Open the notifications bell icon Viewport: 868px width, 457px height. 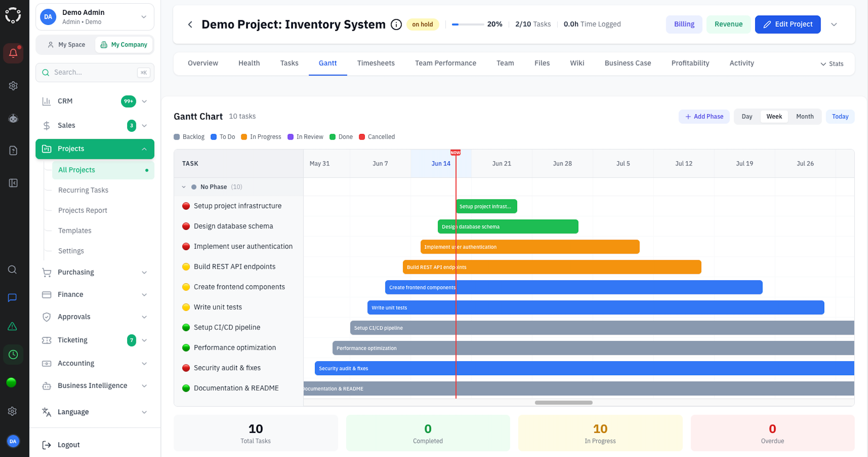13,53
